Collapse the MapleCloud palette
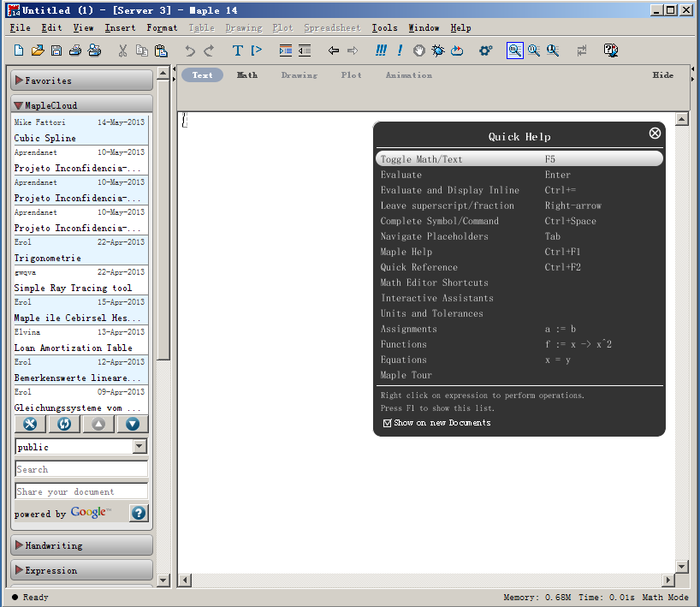 tap(81, 105)
